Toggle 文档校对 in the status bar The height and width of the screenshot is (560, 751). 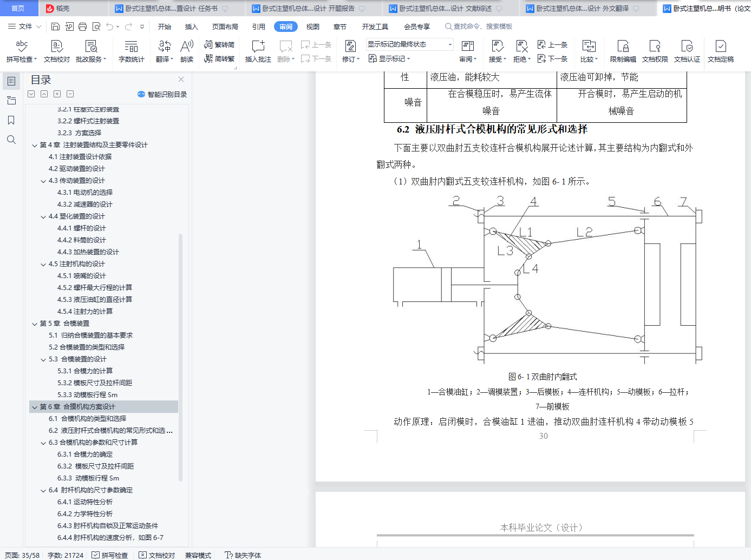tap(157, 555)
